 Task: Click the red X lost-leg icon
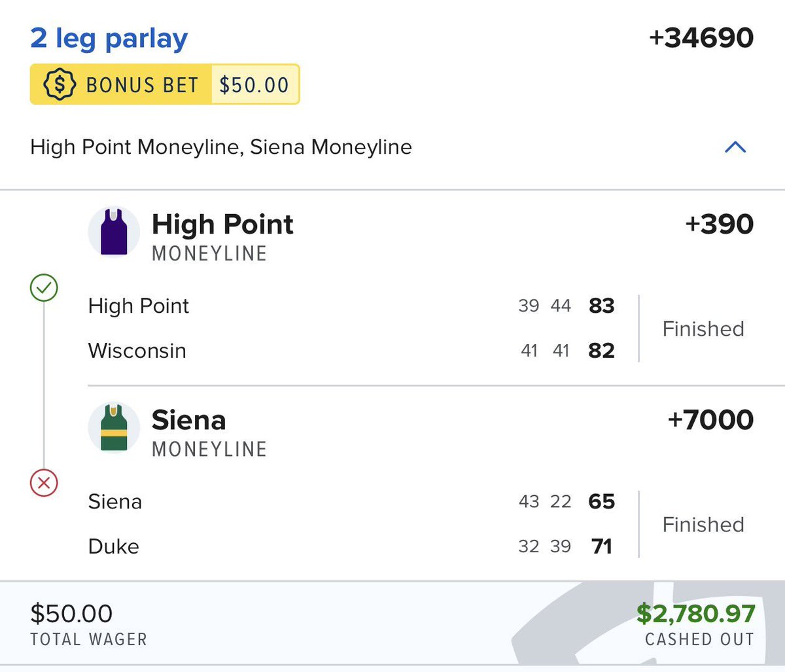(44, 484)
